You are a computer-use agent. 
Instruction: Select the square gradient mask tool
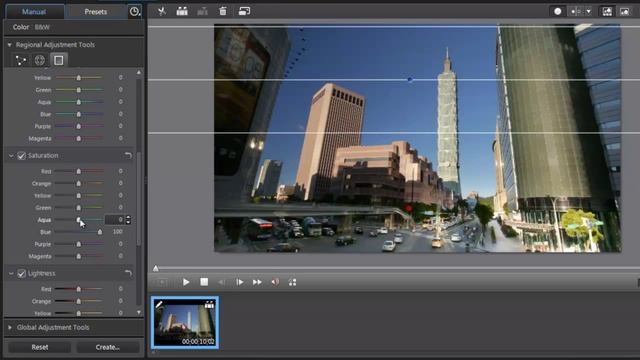tap(59, 60)
